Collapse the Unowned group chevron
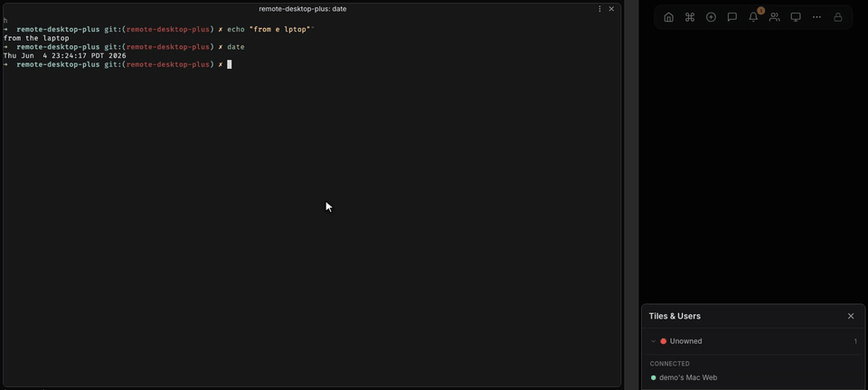868x390 pixels. click(x=653, y=341)
